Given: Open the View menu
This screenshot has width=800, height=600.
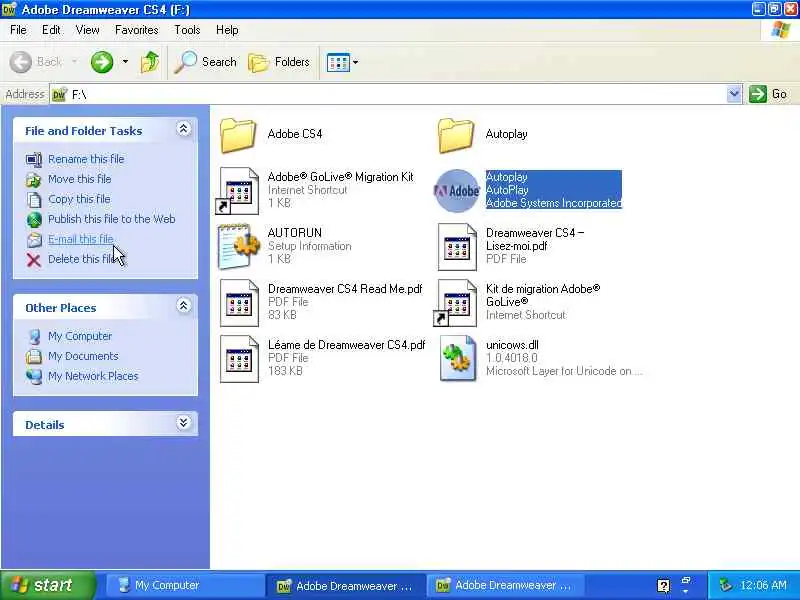Looking at the screenshot, I should (88, 30).
